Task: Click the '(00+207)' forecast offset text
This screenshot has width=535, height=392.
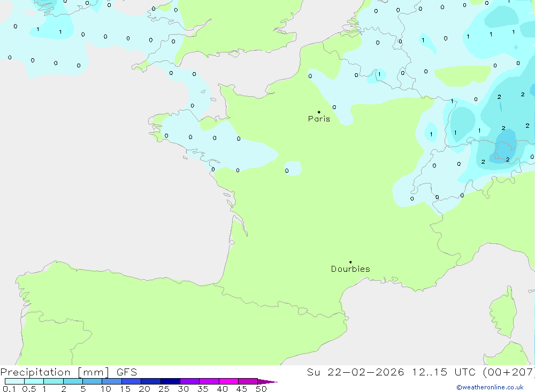Action: tap(509, 372)
